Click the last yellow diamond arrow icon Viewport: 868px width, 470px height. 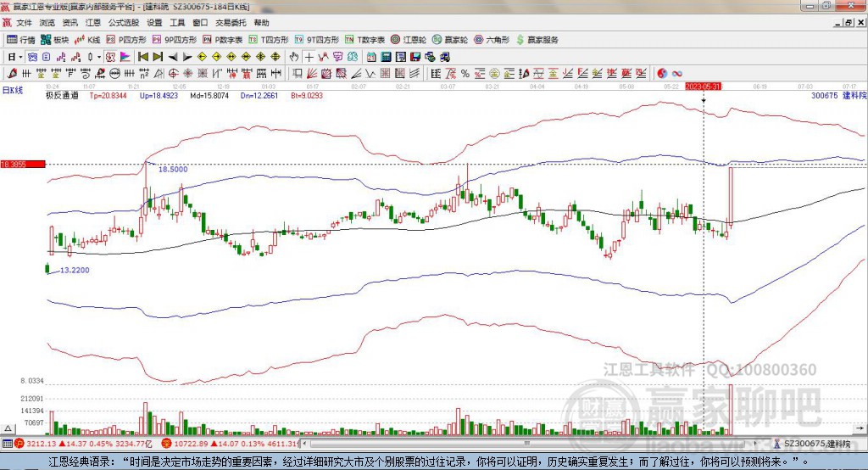[275, 57]
